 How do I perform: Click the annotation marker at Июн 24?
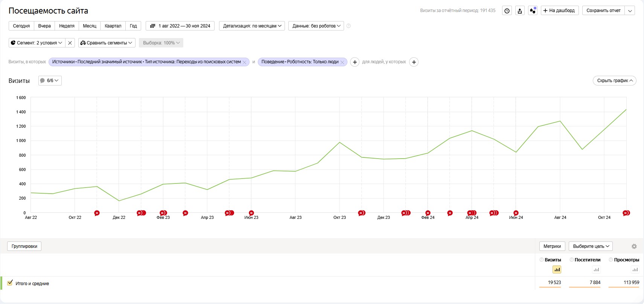pos(516,213)
